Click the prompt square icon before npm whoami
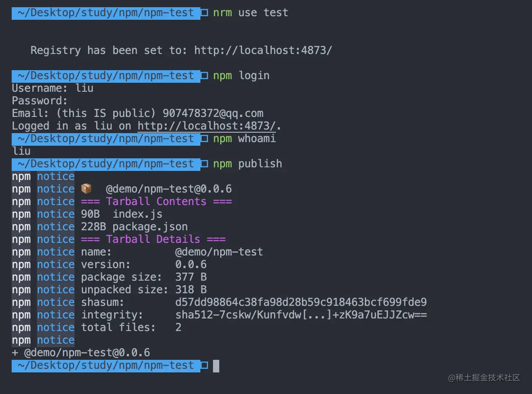Screen dimensions: 532x394 pos(204,139)
